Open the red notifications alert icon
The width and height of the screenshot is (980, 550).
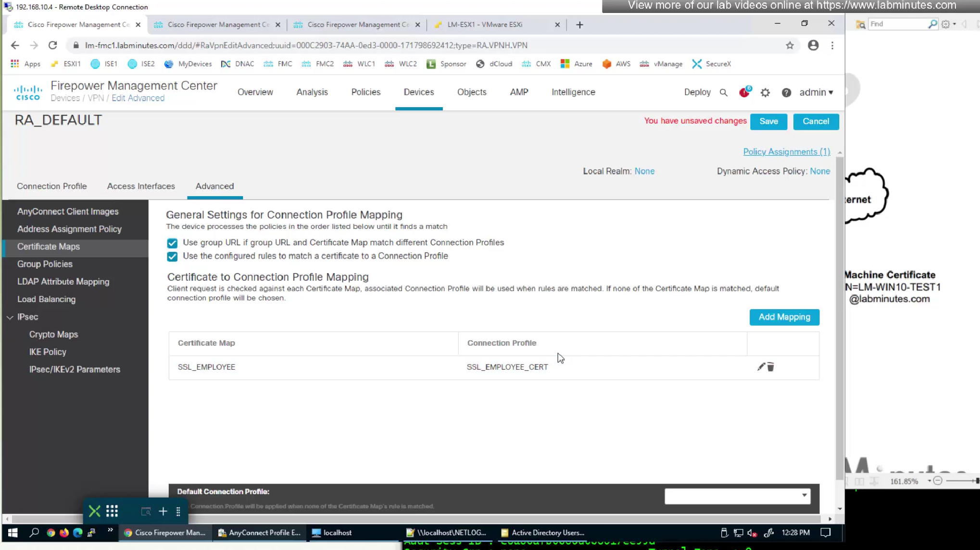point(744,92)
